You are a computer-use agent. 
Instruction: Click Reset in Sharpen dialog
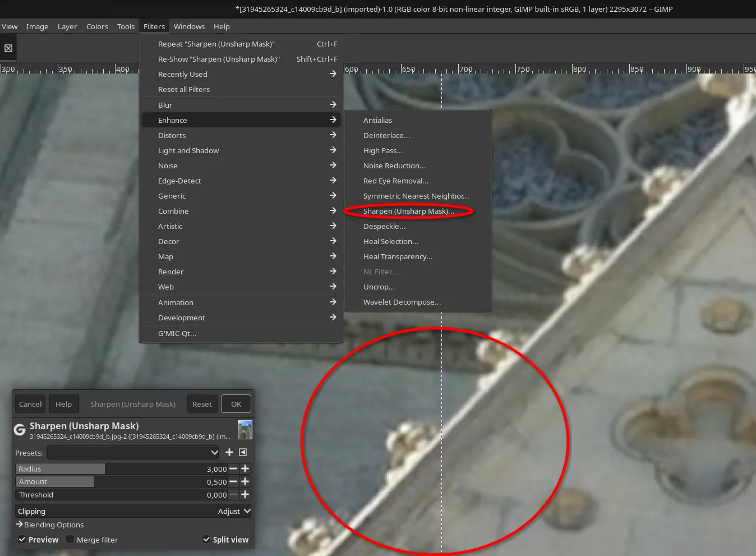coord(202,404)
